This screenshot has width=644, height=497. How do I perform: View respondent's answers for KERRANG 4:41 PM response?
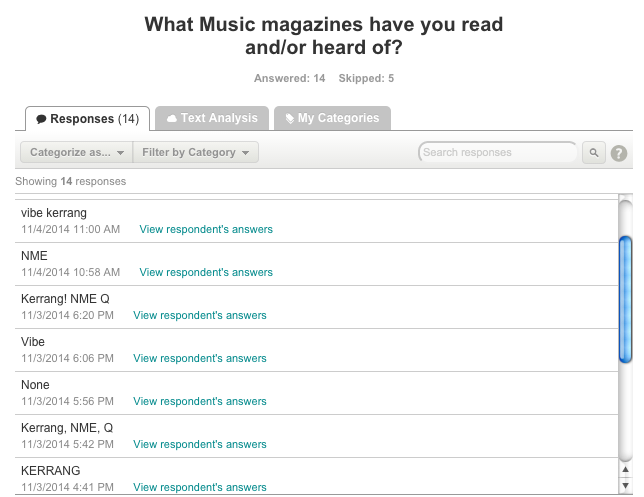pyautogui.click(x=200, y=487)
